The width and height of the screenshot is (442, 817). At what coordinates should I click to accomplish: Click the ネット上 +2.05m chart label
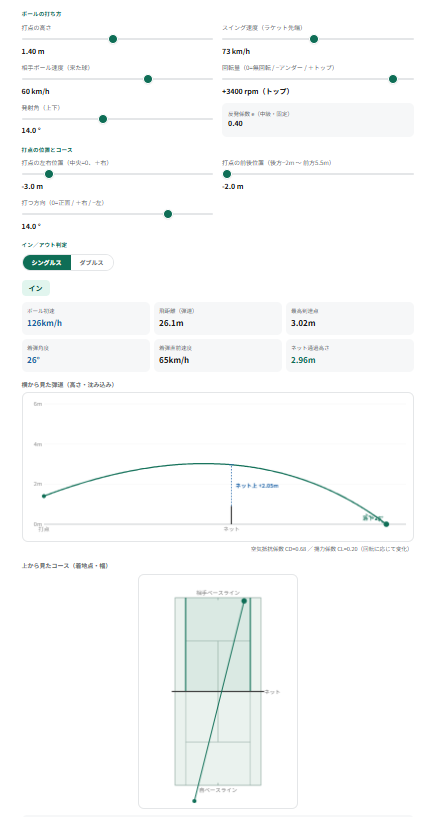[x=257, y=486]
